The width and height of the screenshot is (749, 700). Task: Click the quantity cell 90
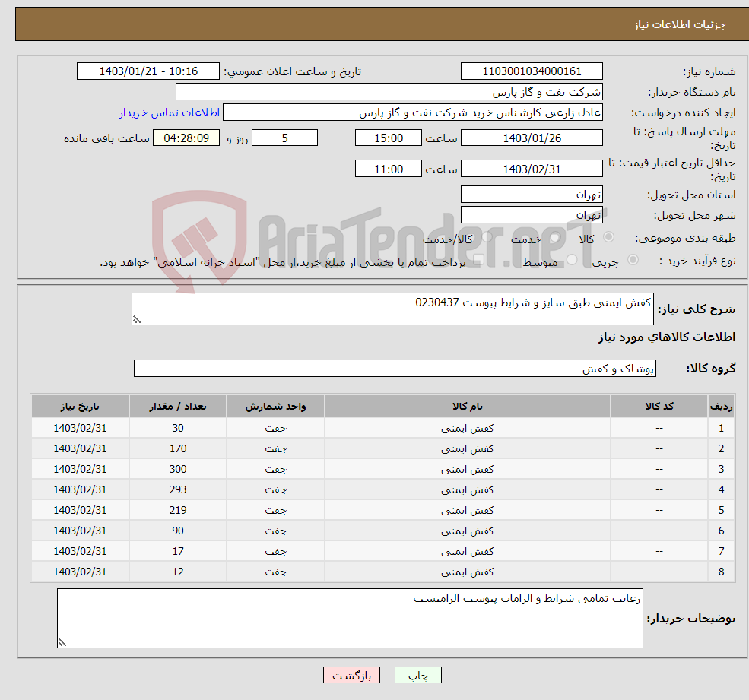coord(178,531)
